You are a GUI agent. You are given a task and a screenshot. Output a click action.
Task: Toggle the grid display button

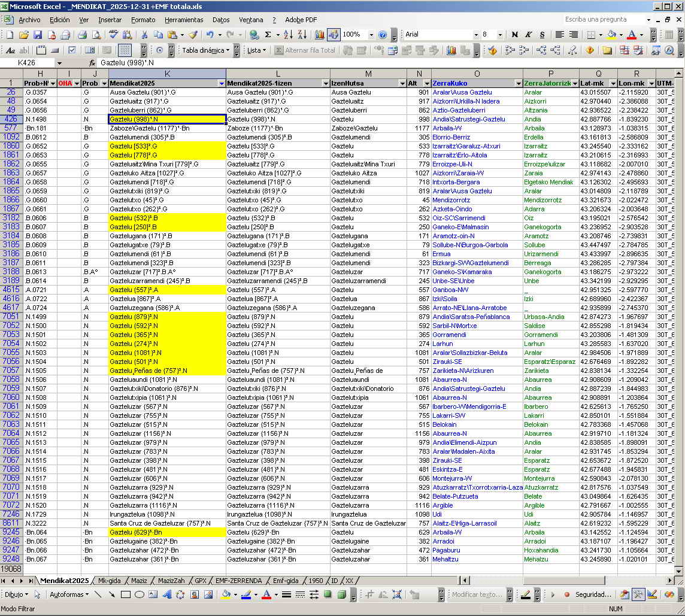125,50
